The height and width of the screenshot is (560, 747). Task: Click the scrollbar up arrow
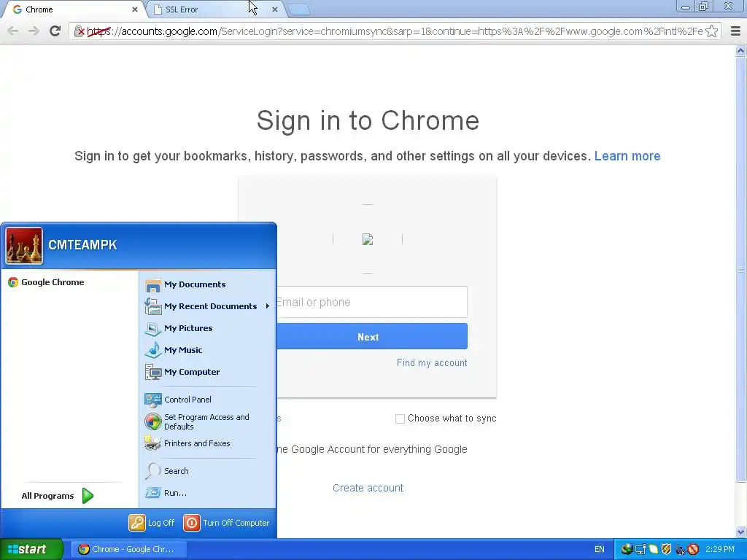[741, 50]
